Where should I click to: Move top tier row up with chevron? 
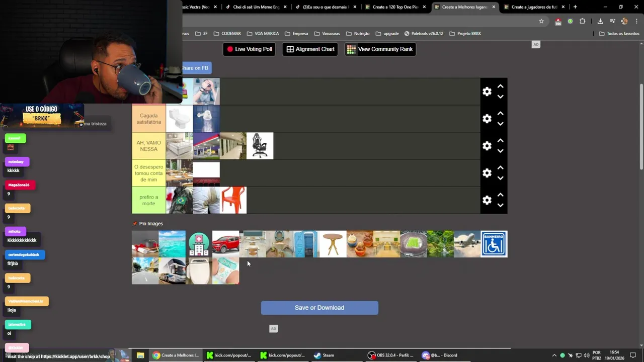click(x=500, y=86)
